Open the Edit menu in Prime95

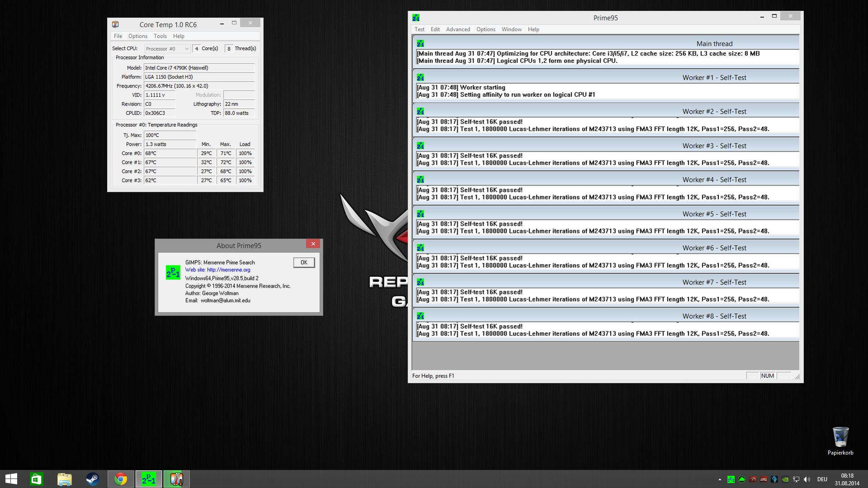(x=435, y=29)
